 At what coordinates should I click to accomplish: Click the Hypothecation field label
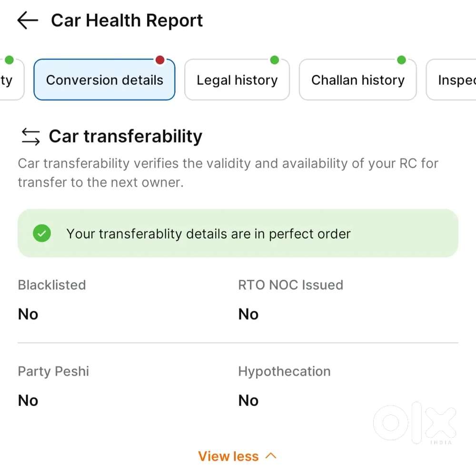pos(284,372)
